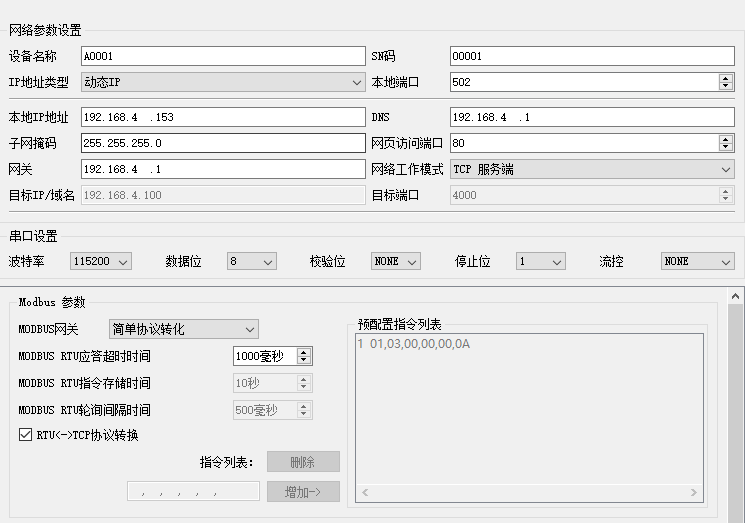The width and height of the screenshot is (745, 523).
Task: Open the 停止位 stop bits dropdown
Action: [x=541, y=261]
